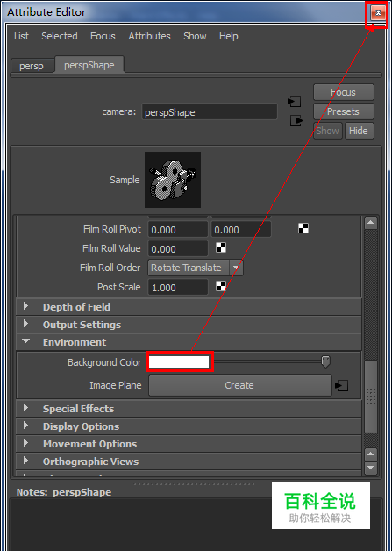Switch to the perspShape tab
The image size is (392, 551).
(x=89, y=65)
